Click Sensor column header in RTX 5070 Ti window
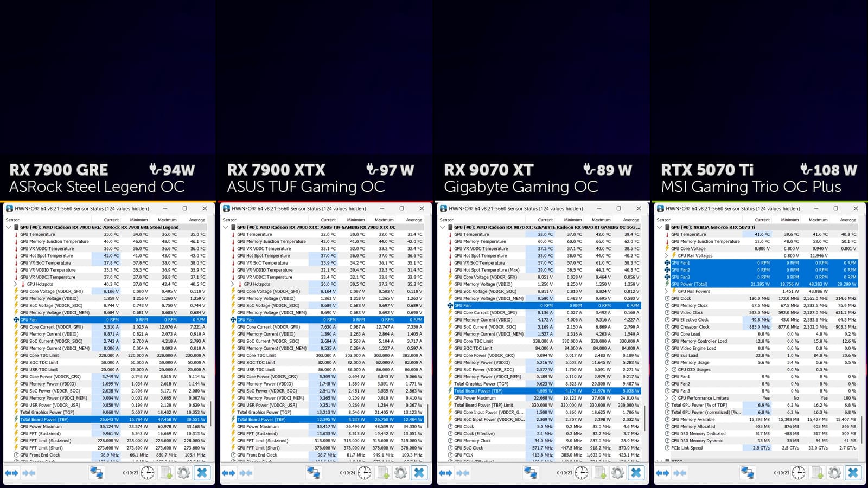 (x=663, y=220)
